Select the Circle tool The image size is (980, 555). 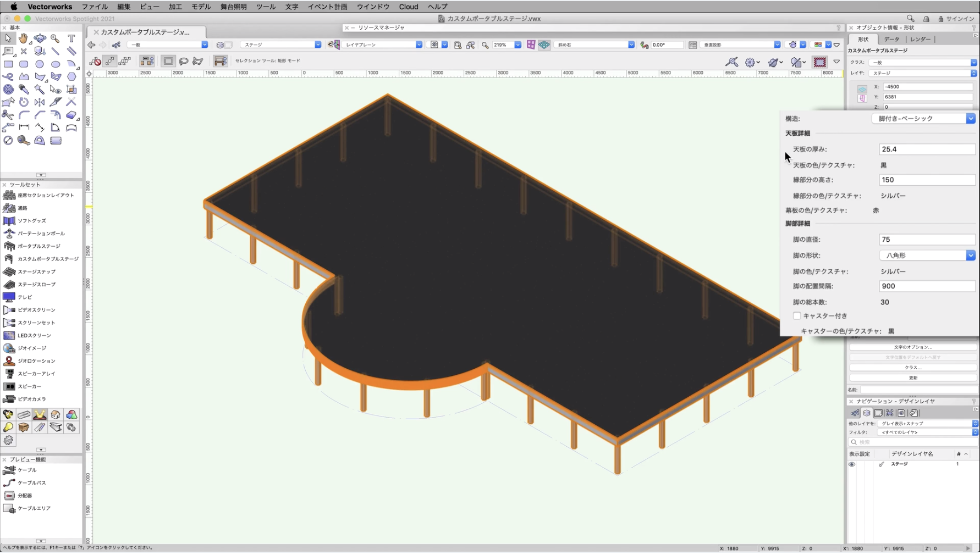click(40, 64)
